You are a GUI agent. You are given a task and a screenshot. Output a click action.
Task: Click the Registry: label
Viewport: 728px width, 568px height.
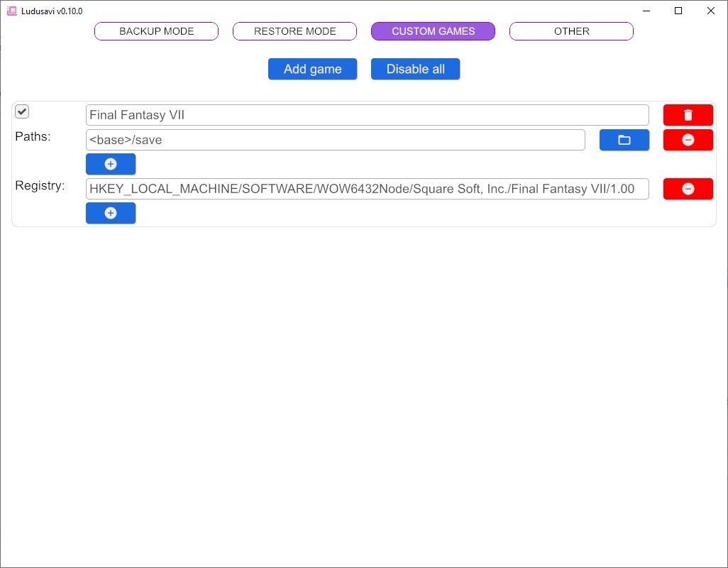tap(40, 186)
